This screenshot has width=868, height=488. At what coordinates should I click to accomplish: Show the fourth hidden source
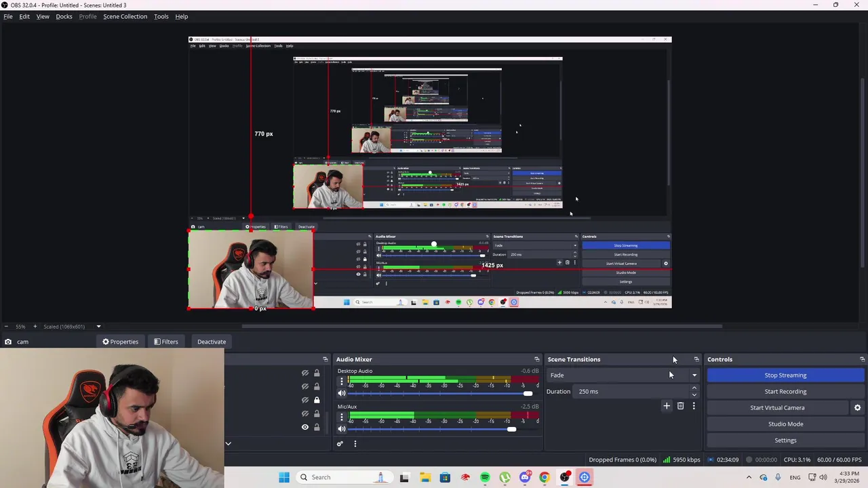point(305,413)
